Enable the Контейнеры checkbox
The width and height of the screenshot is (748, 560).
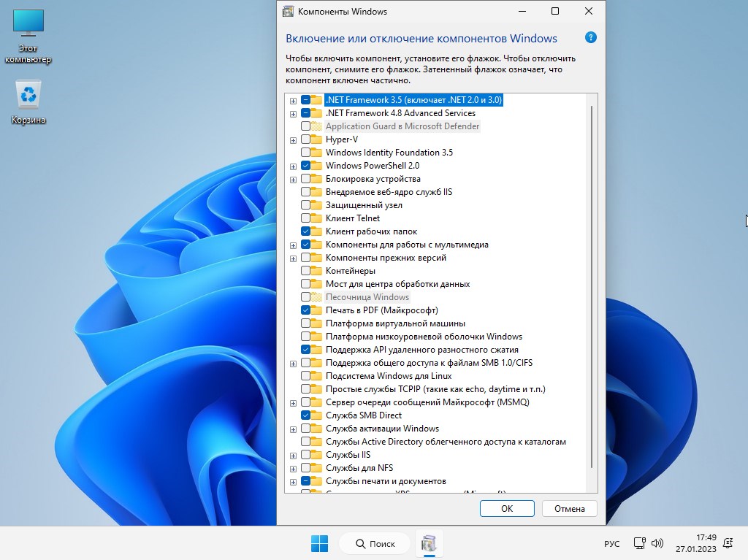[x=305, y=270]
